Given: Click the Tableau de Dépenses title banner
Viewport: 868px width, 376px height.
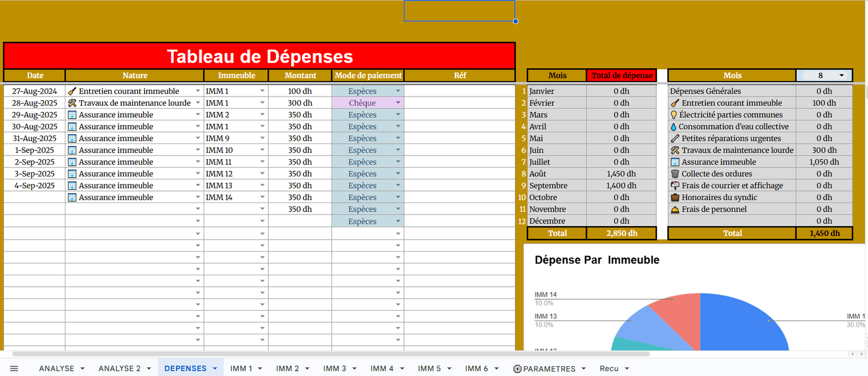Looking at the screenshot, I should pyautogui.click(x=259, y=56).
